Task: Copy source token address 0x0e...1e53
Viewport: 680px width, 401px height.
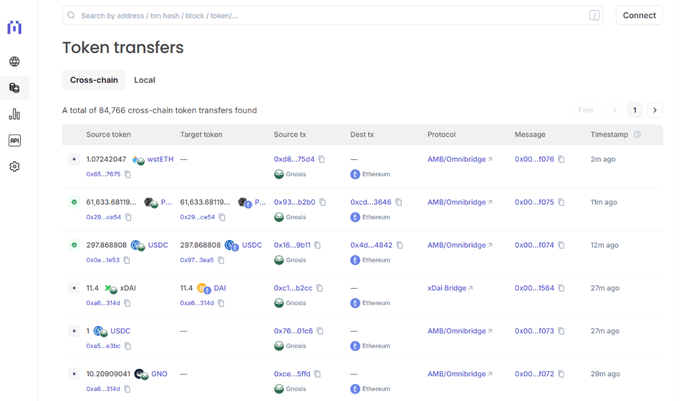Action: (x=127, y=260)
